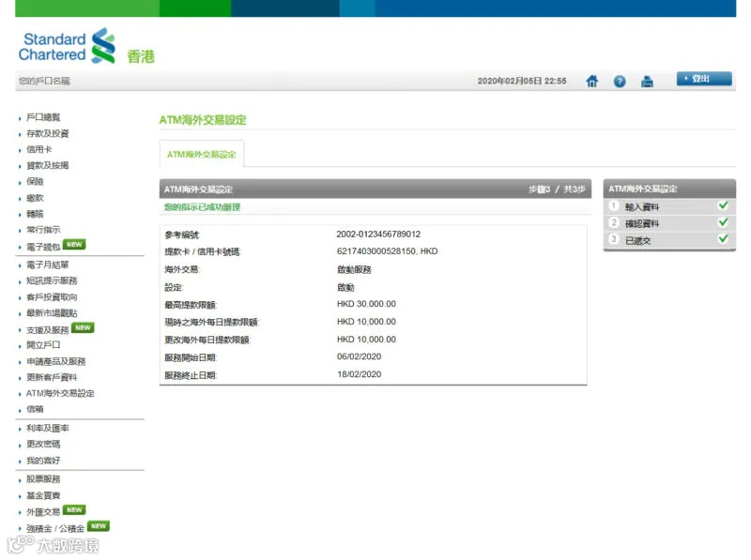
Task: Open help with the question mark icon
Action: coord(620,82)
